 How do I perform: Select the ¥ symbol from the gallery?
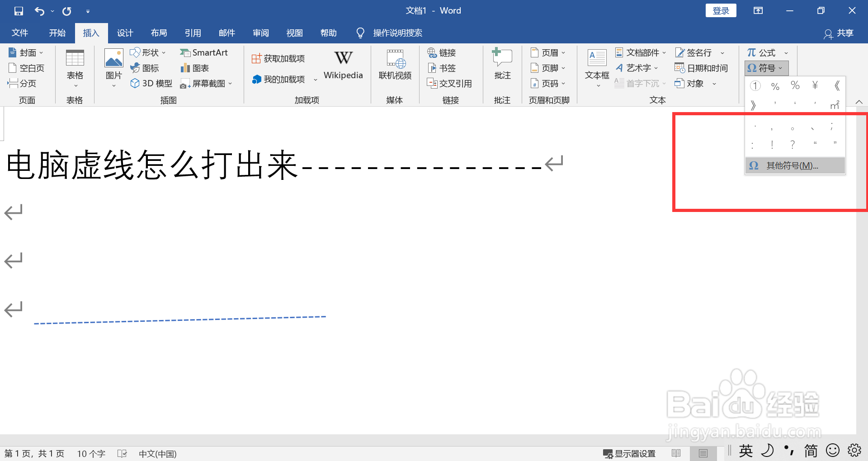click(x=815, y=85)
